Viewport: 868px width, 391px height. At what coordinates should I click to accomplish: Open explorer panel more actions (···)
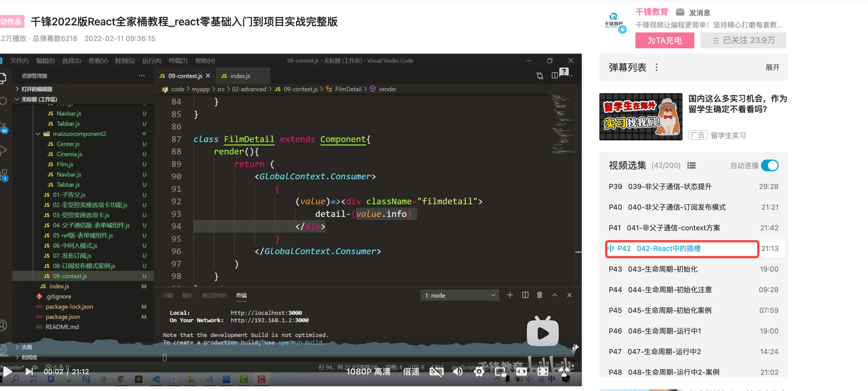(142, 76)
